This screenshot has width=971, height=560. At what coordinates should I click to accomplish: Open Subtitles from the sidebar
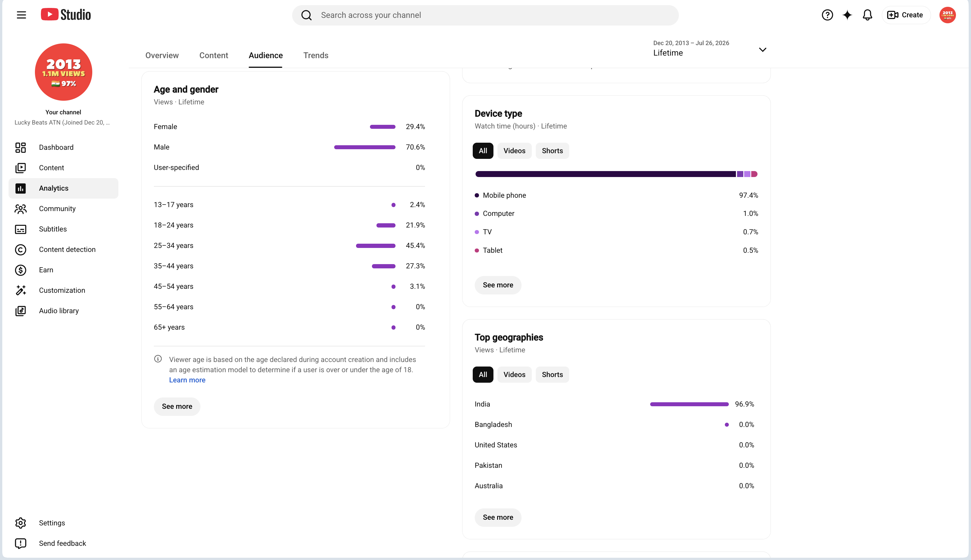[64, 229]
